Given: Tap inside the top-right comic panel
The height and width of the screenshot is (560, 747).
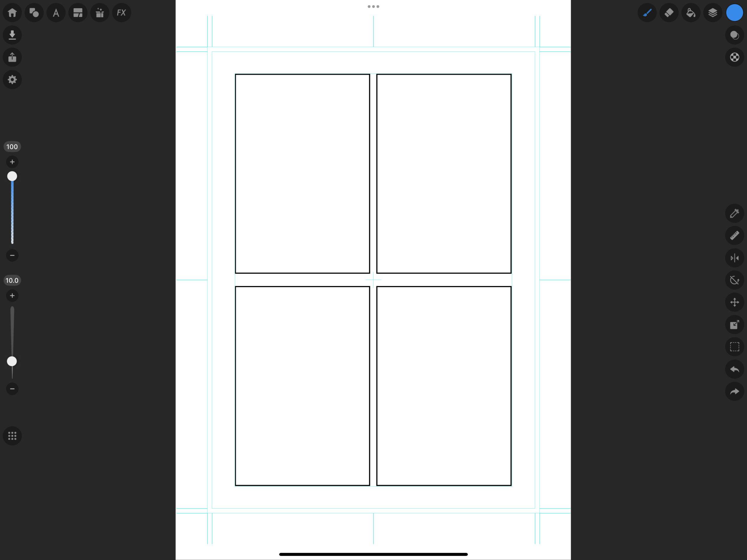Looking at the screenshot, I should point(444,174).
